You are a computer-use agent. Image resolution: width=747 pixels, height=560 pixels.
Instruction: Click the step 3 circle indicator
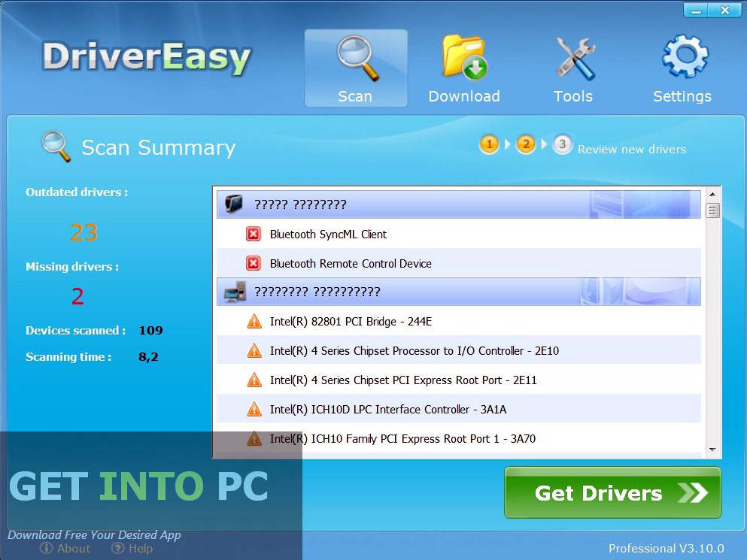click(562, 144)
